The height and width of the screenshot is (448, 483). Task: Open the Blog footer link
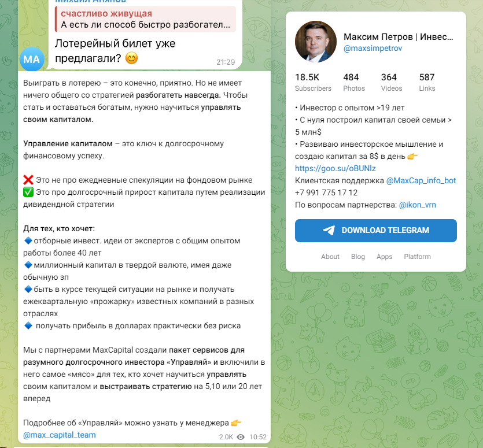pos(358,257)
